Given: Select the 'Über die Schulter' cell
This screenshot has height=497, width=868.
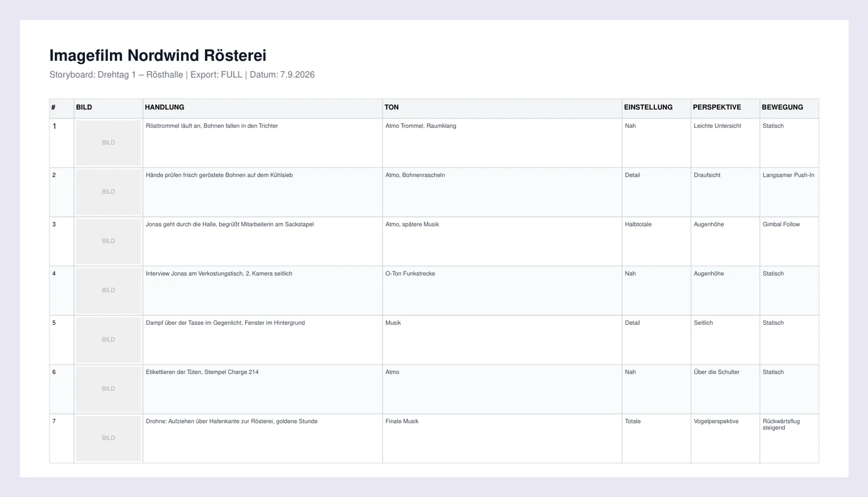Looking at the screenshot, I should [725, 389].
